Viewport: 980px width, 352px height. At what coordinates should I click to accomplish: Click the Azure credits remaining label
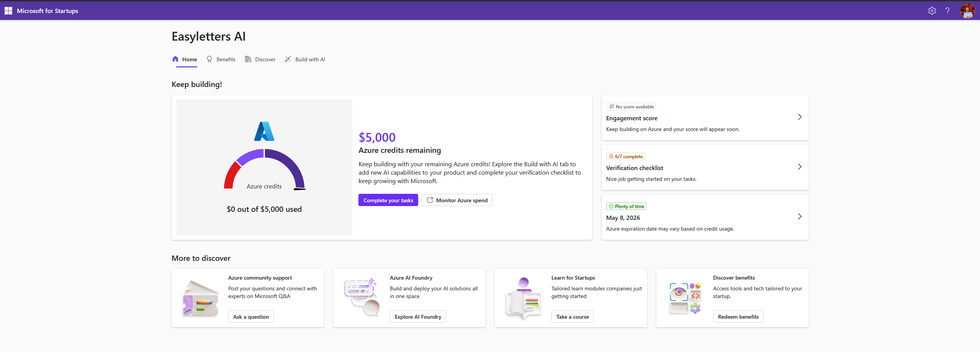point(399,150)
